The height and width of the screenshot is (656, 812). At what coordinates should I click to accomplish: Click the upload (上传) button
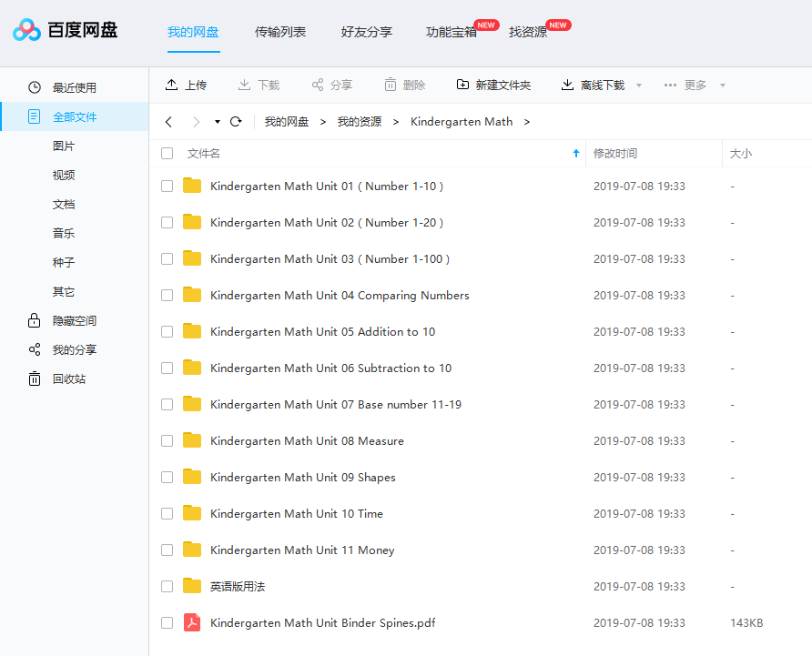click(186, 85)
